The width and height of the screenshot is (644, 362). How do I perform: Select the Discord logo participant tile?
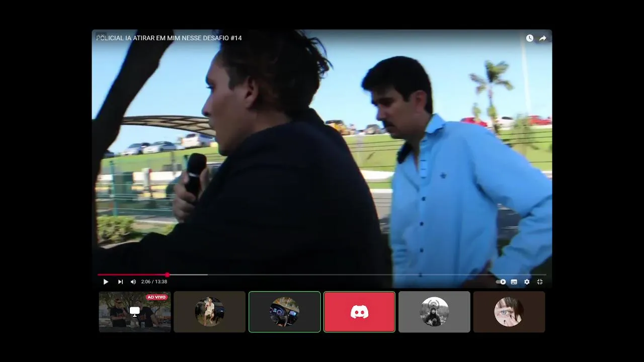click(x=359, y=312)
